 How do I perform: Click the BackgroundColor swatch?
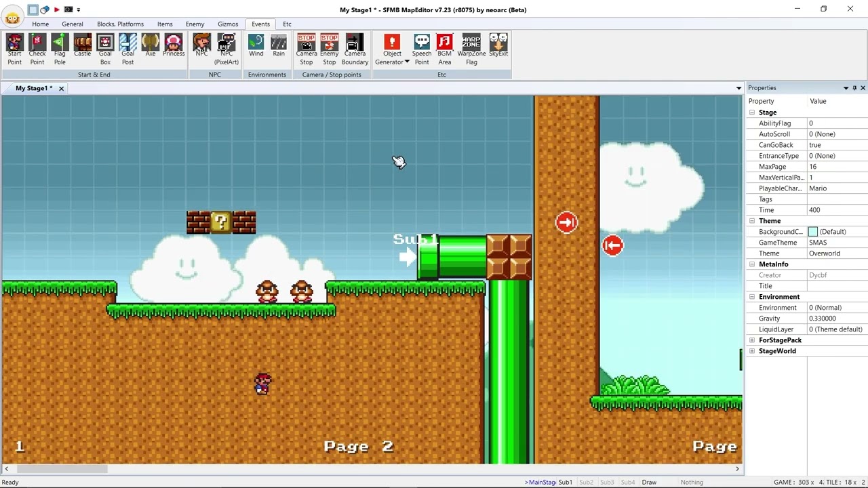813,232
